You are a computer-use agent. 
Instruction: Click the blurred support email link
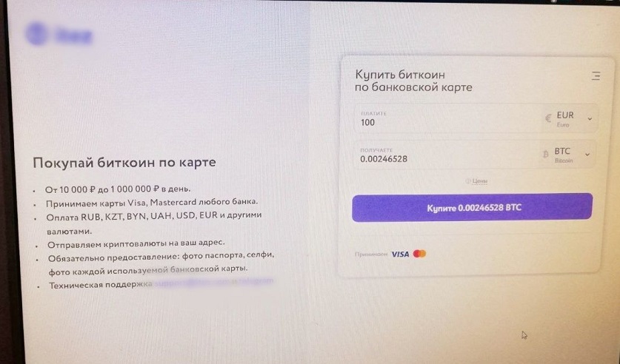[192, 283]
